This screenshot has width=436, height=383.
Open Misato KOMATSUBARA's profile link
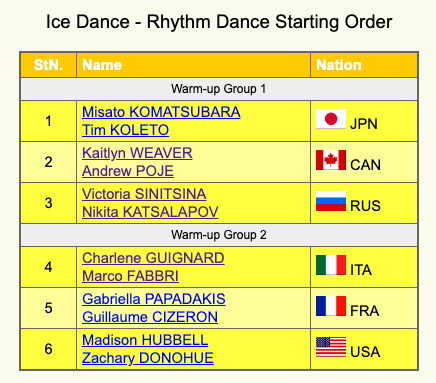161,112
